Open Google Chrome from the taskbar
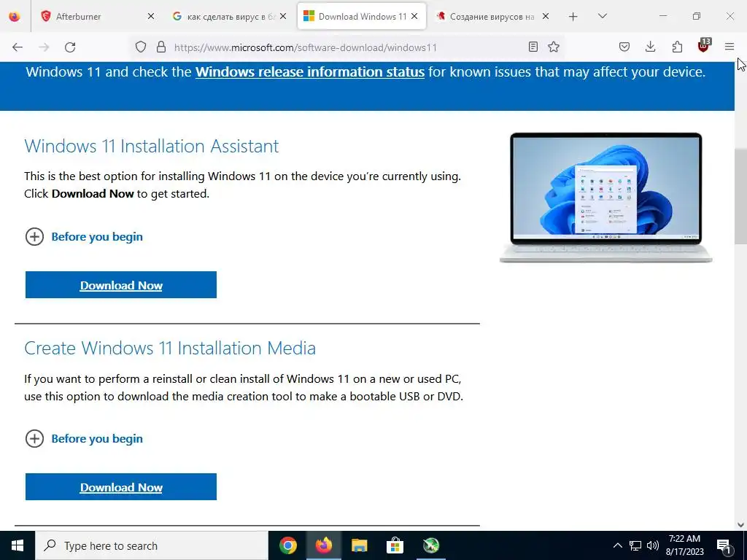 pos(287,545)
